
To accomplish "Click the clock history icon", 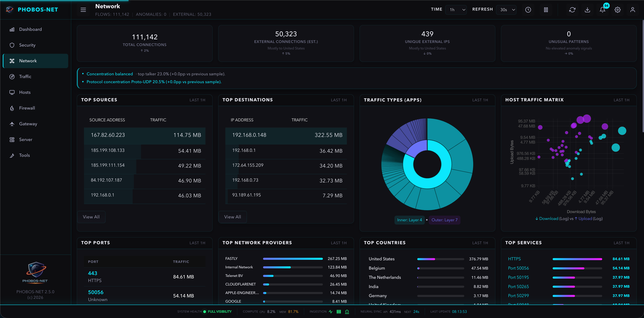I will 528,10.
